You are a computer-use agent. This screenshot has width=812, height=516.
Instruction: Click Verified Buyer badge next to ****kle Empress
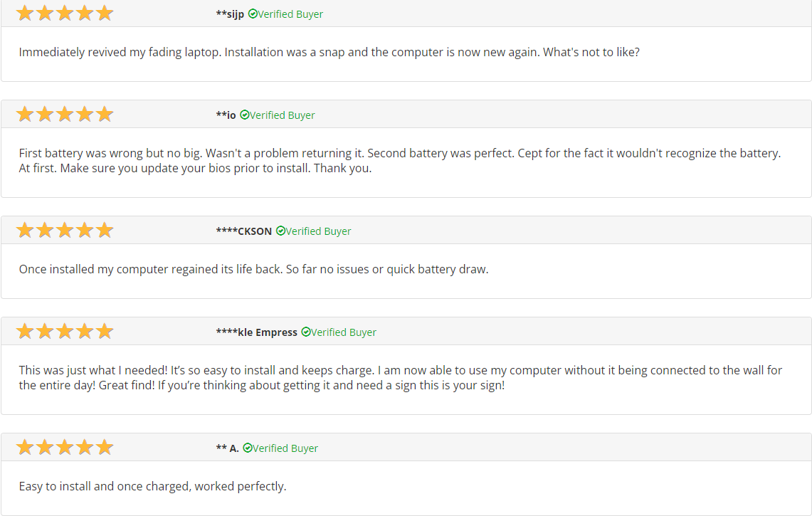click(x=339, y=332)
